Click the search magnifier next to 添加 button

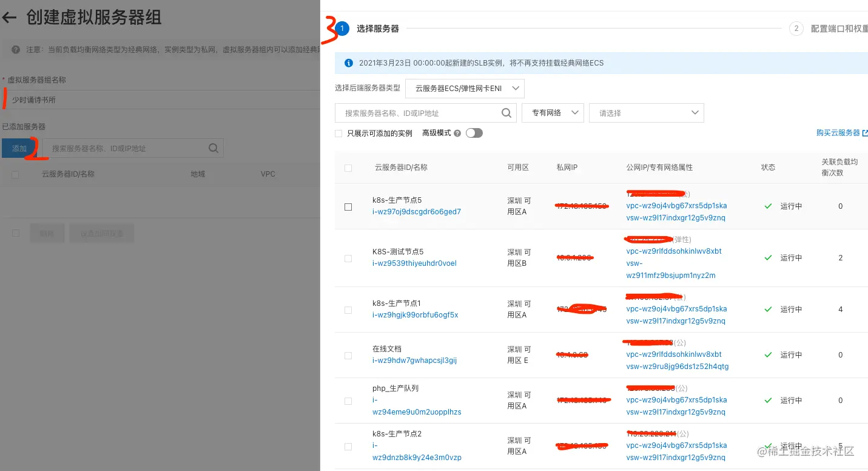[213, 148]
